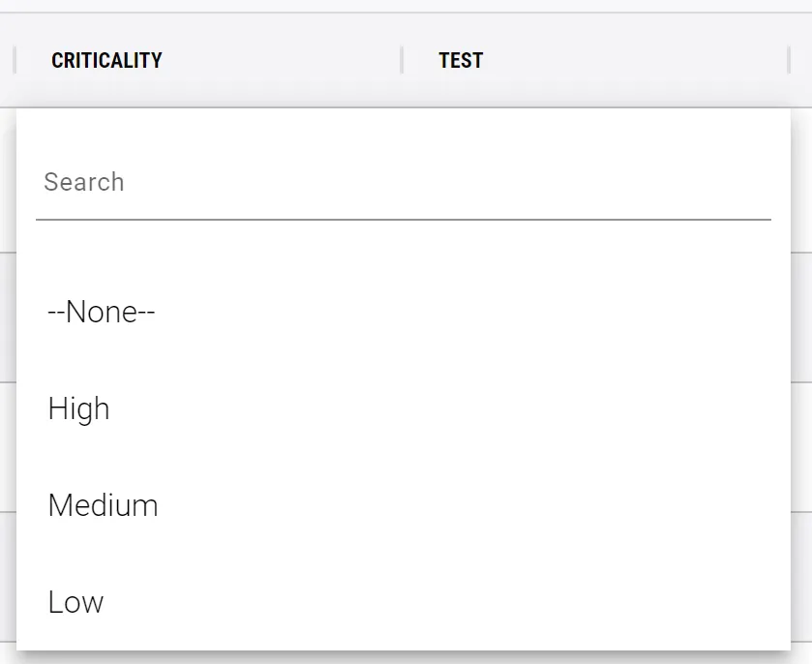812x664 pixels.
Task: Pick the Medium option
Action: 103,506
